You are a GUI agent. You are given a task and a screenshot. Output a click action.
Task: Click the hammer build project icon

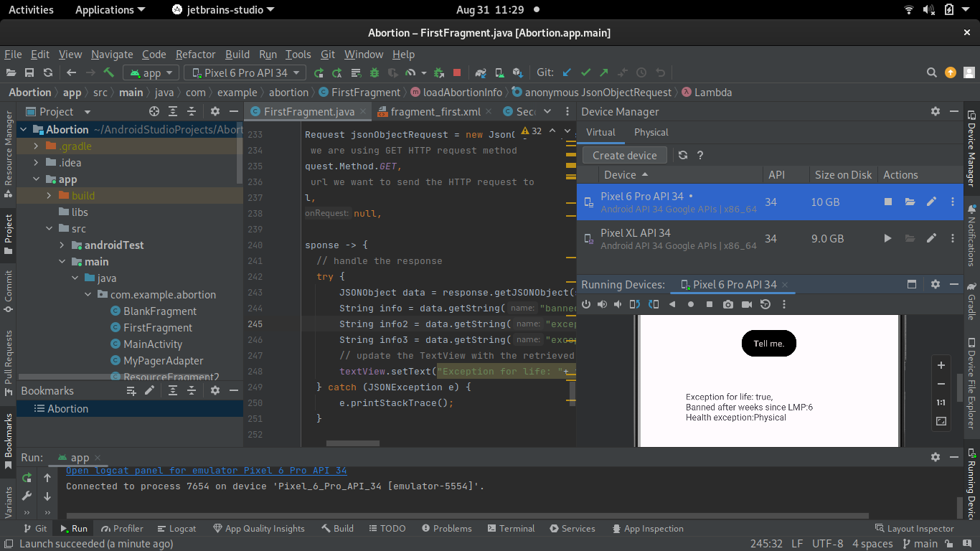109,72
